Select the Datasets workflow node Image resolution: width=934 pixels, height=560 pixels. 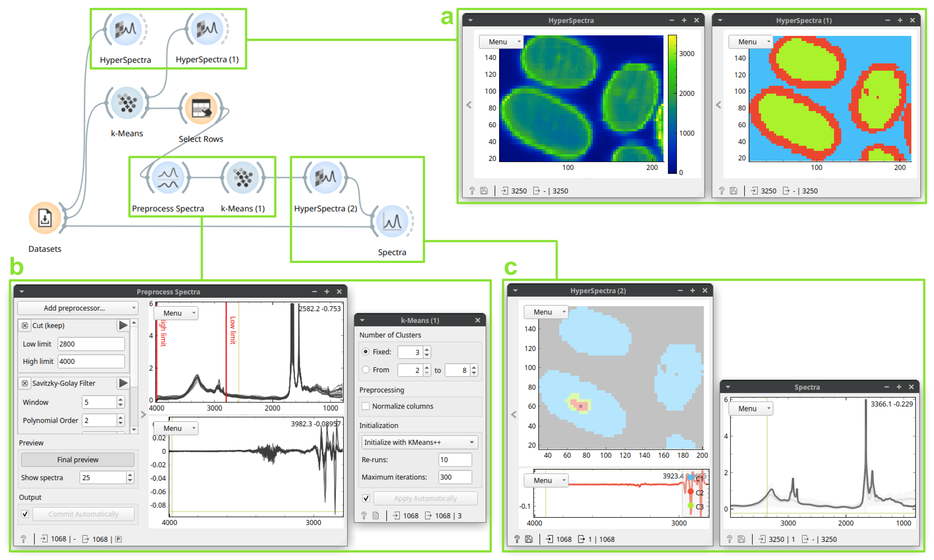tap(45, 218)
